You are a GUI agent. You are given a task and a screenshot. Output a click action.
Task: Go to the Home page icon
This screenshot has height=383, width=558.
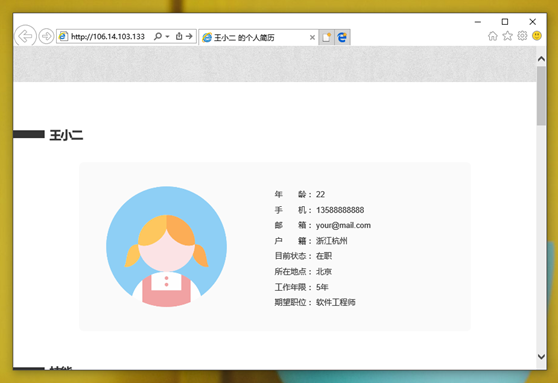(493, 36)
